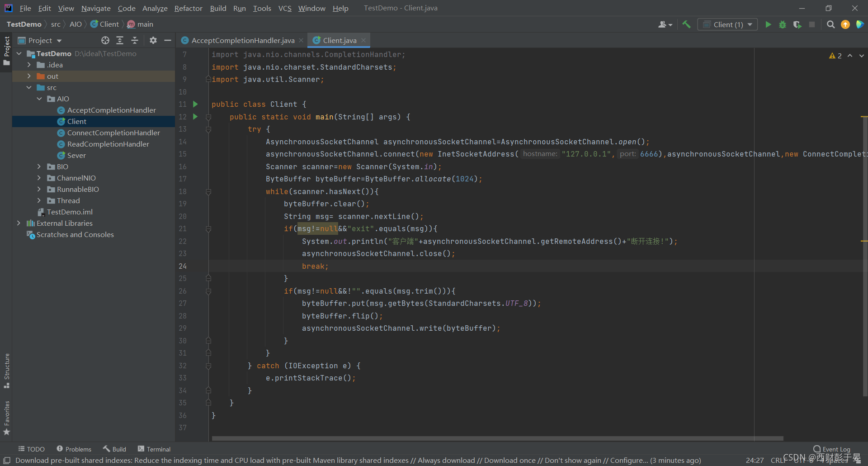Click tool window quick access icon bottom-left
Screen dimensions: 868x466
tap(7, 460)
